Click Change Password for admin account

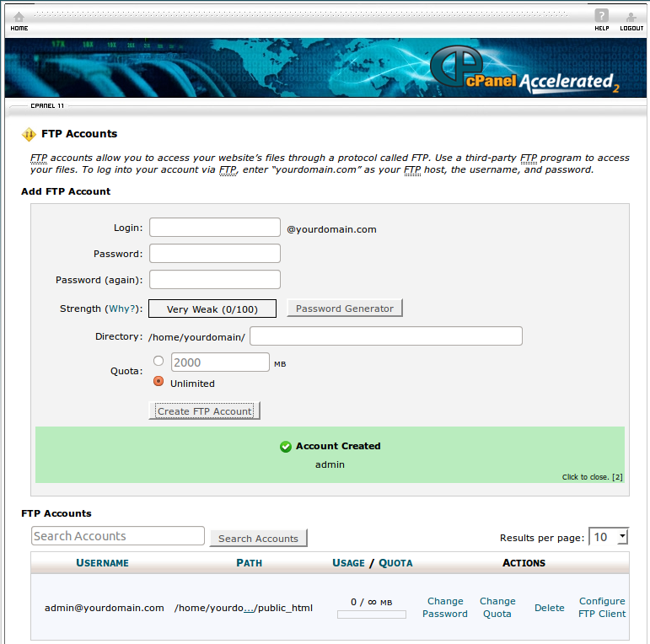[445, 608]
